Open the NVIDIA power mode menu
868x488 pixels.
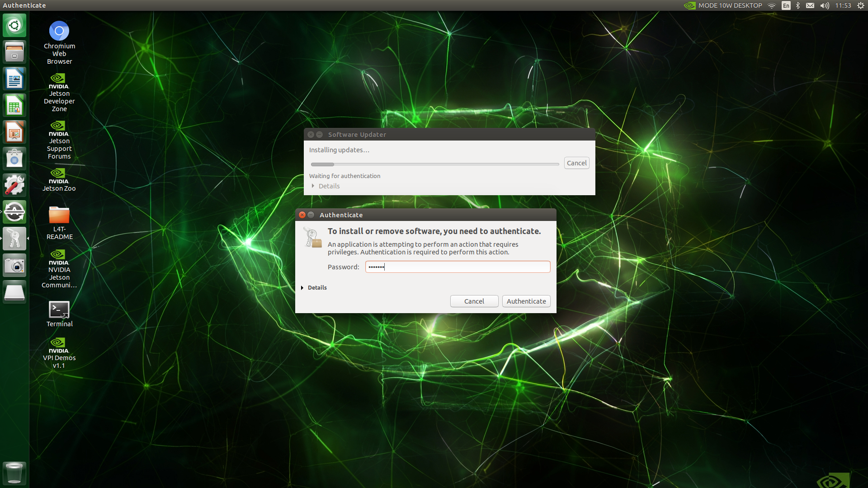click(723, 5)
